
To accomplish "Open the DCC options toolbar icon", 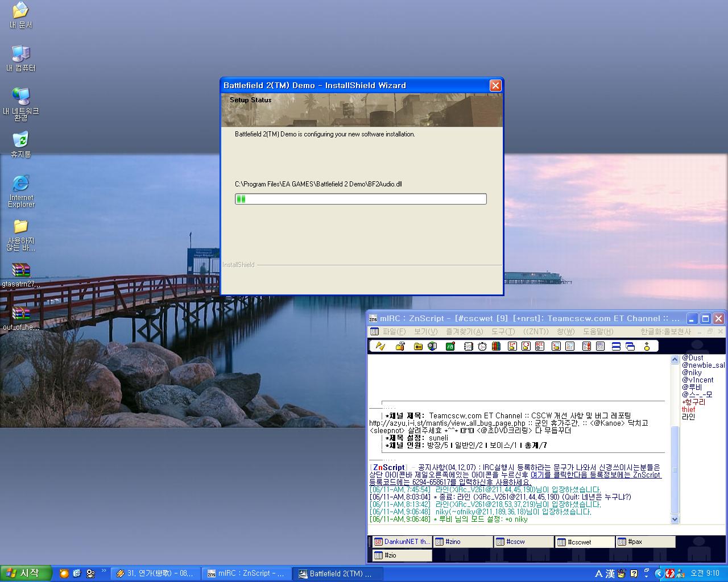I will tap(540, 346).
